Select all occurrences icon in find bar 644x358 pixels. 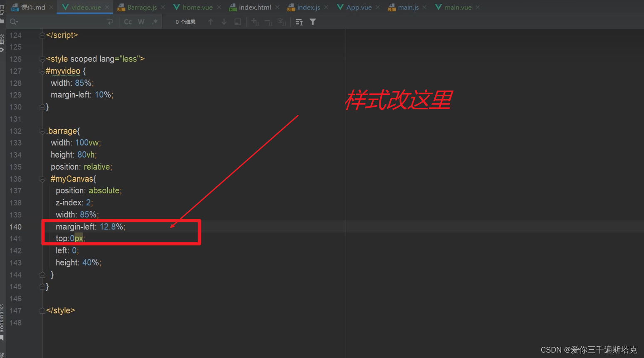(x=282, y=22)
